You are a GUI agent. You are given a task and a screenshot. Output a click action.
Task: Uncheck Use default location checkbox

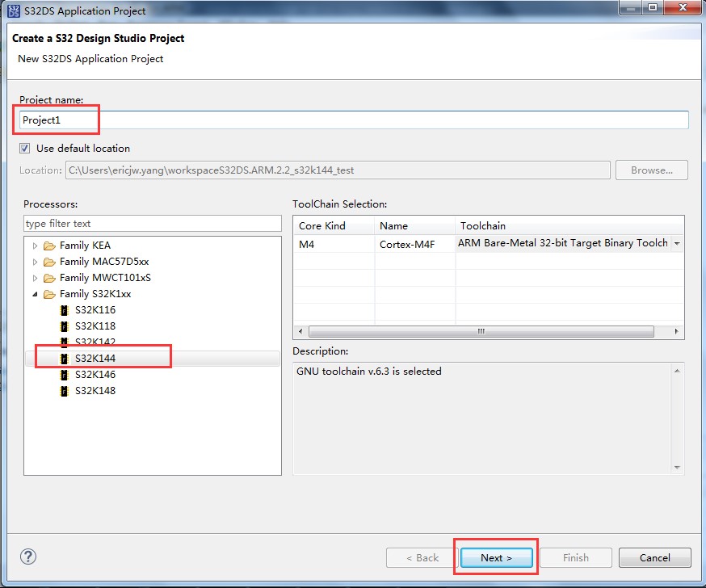point(25,148)
